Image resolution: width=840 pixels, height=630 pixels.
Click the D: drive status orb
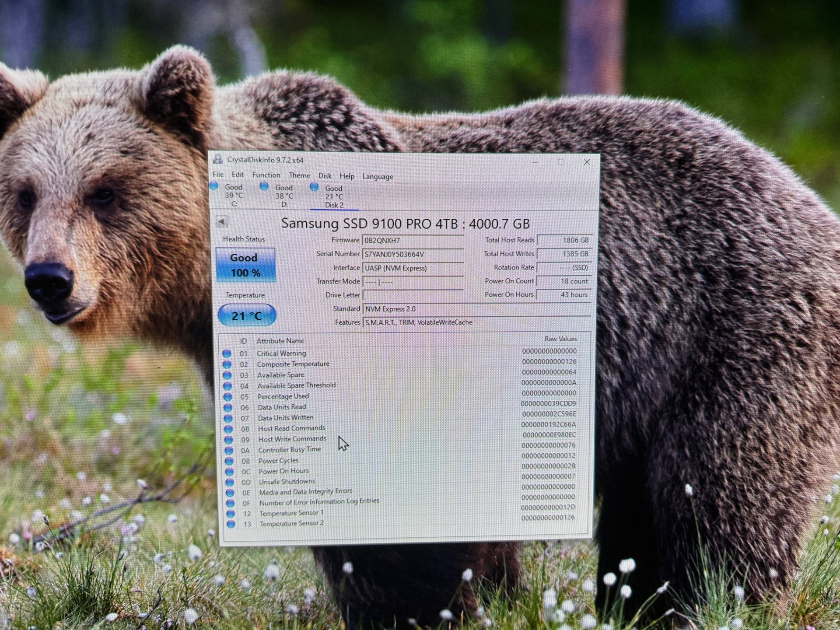tap(264, 186)
